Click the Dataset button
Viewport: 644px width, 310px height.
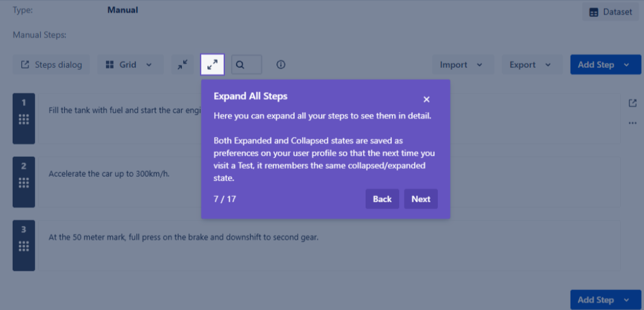tap(611, 12)
